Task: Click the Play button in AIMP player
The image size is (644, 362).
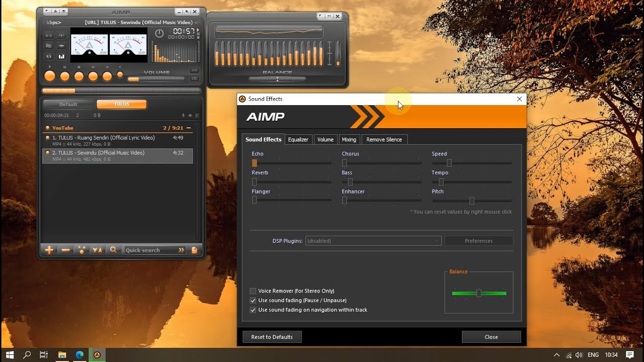Action: click(50, 76)
